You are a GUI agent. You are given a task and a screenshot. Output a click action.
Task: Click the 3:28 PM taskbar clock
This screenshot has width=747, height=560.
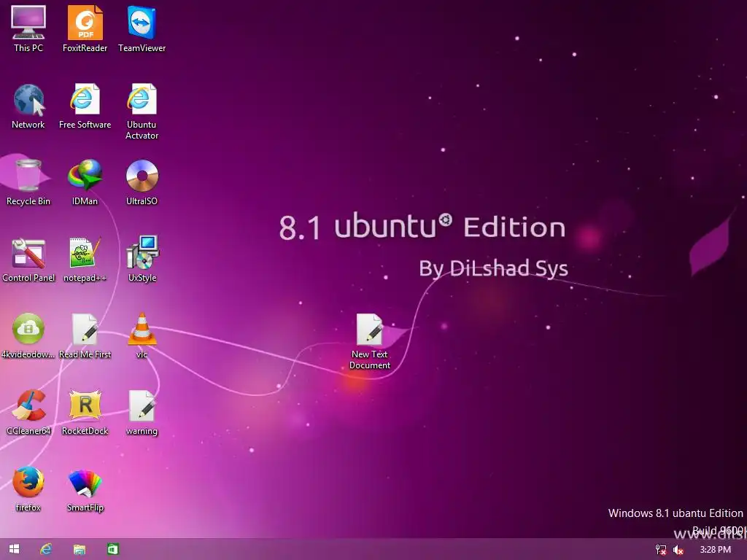(715, 550)
